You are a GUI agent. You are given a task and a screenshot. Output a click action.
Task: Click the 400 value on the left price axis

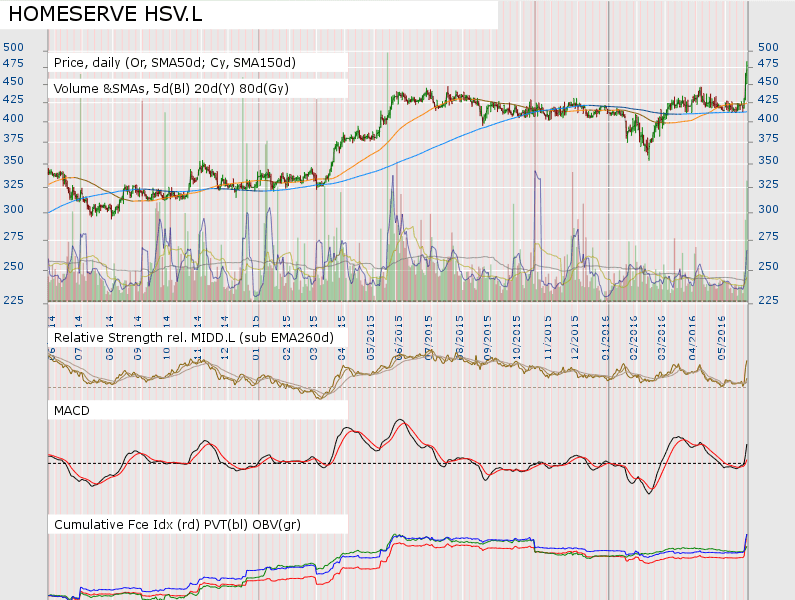pos(14,118)
